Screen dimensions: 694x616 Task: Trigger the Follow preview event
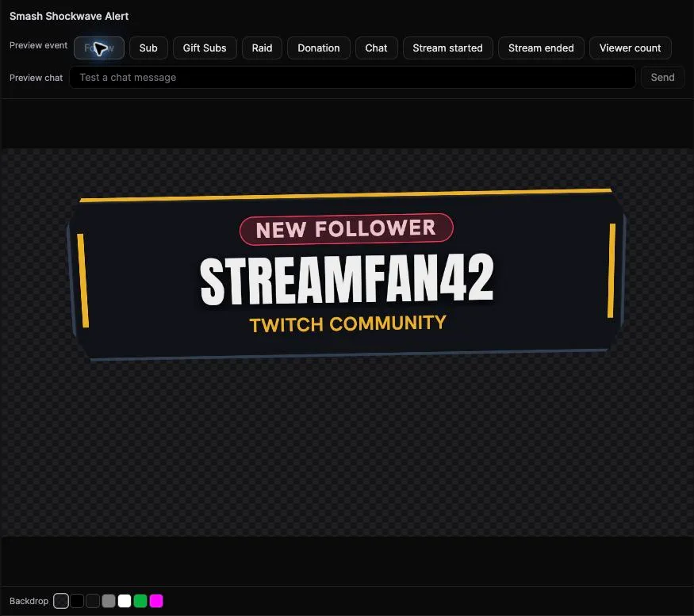pyautogui.click(x=98, y=48)
